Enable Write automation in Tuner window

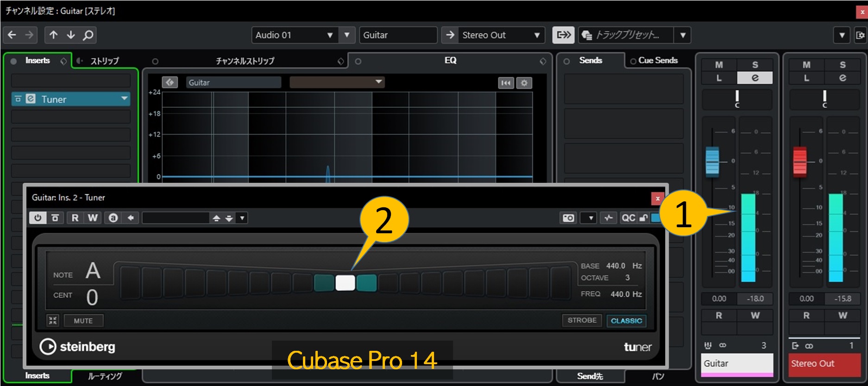pyautogui.click(x=93, y=218)
